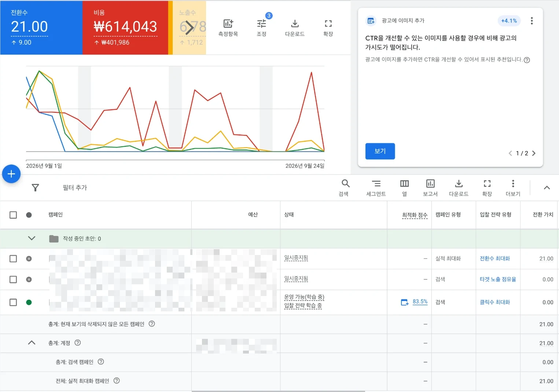Viewport: 559px width, 392px height.
Task: Select the red 비용 scorecard
Action: [125, 27]
